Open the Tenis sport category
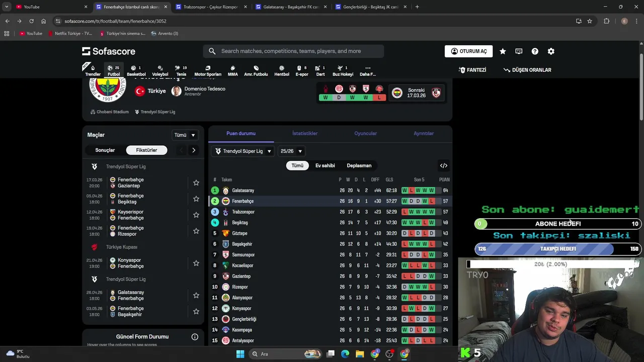 click(x=181, y=70)
